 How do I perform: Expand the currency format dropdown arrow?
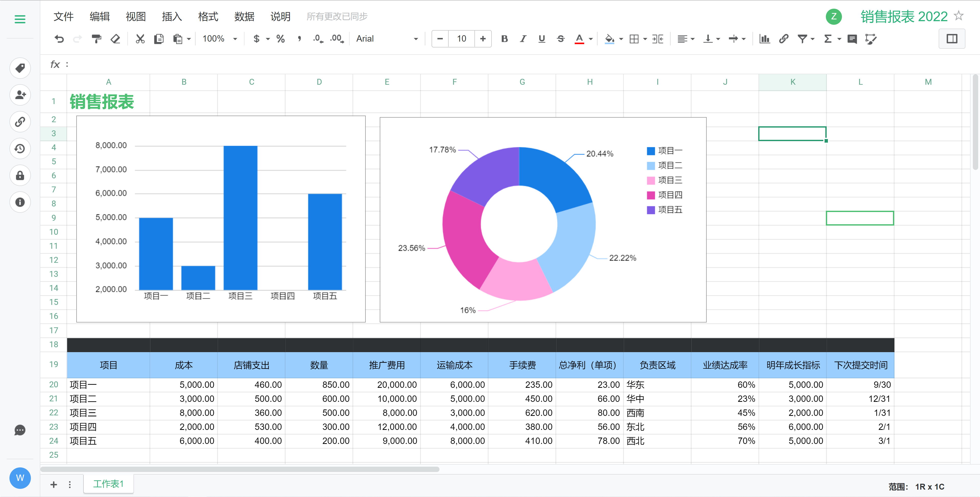click(x=268, y=39)
